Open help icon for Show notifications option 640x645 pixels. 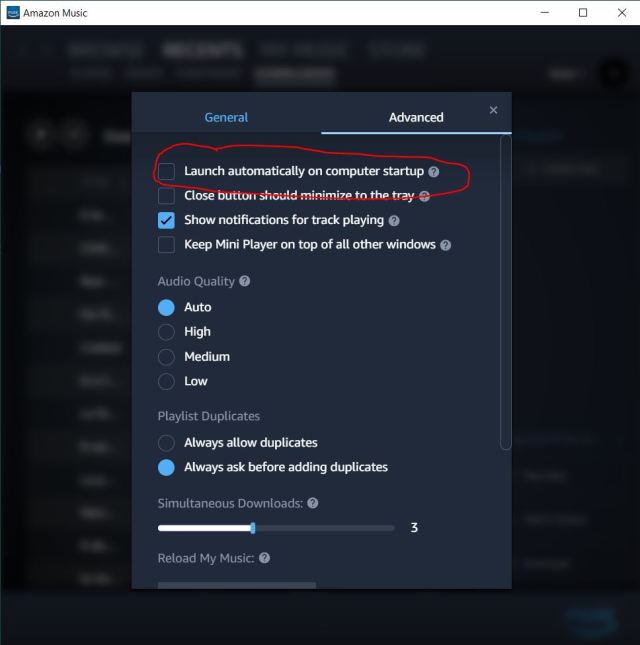394,221
